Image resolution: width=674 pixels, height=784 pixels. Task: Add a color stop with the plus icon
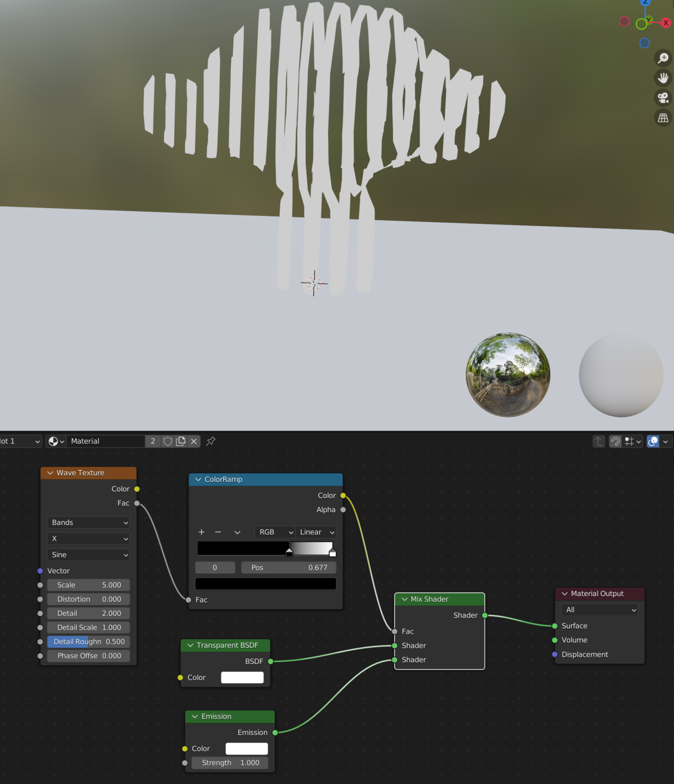click(201, 532)
